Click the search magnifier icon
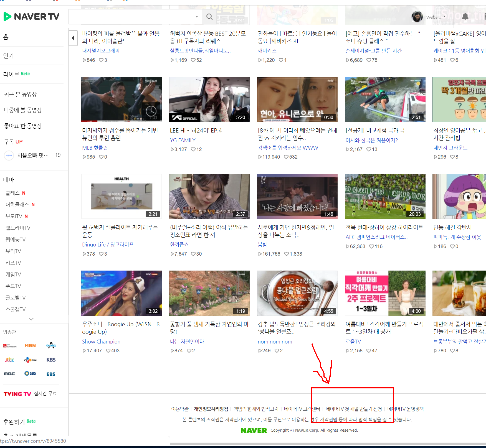This screenshot has width=486, height=448. tap(209, 17)
